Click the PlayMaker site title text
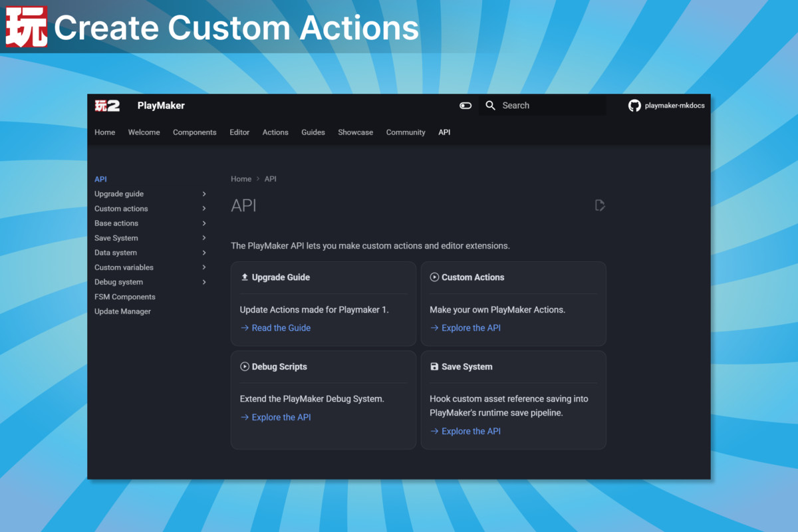The width and height of the screenshot is (798, 532). tap(161, 105)
